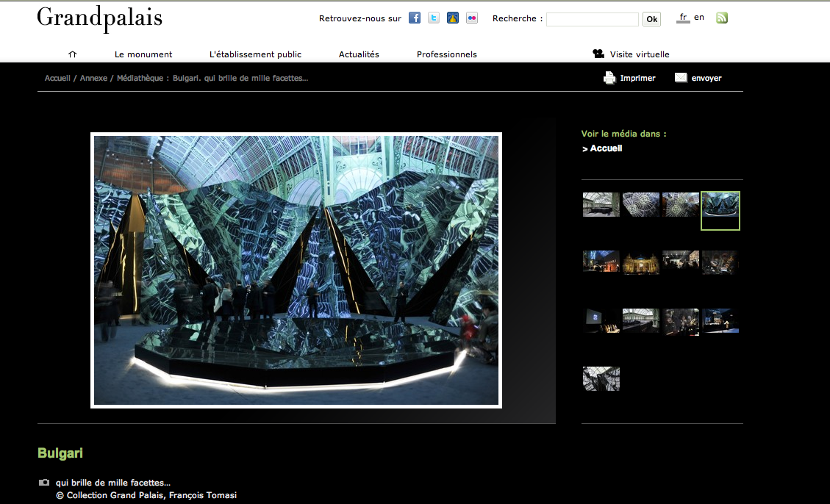Switch language to English with the en link
Viewport: 830px width, 504px height.
[699, 18]
